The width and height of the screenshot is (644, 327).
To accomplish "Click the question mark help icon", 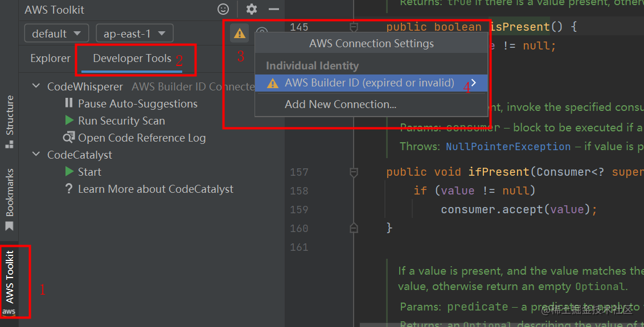I will [x=68, y=188].
